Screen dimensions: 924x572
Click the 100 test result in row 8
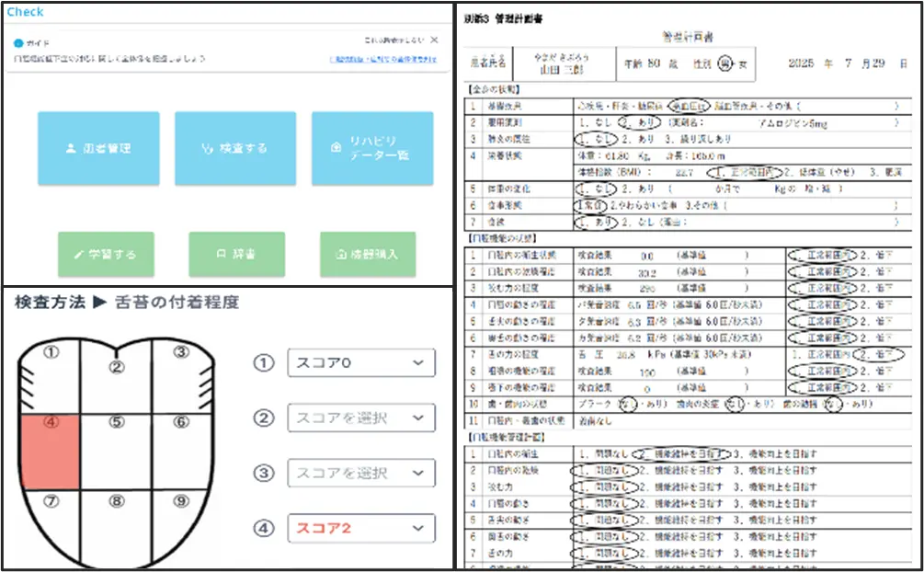click(647, 372)
